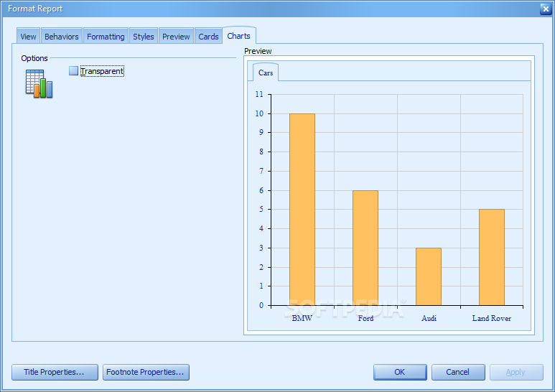Click the BMW bar in the chart
The height and width of the screenshot is (392, 555).
click(x=302, y=210)
